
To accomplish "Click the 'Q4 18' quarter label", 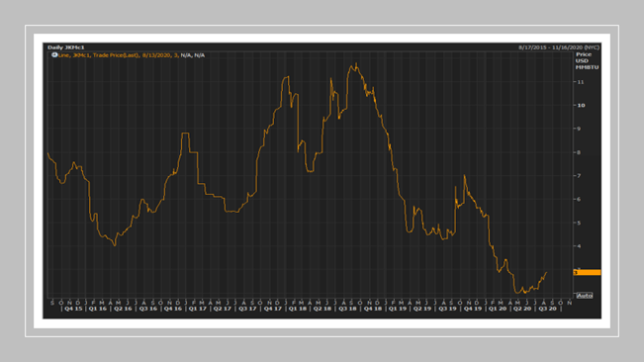I will tap(373, 309).
